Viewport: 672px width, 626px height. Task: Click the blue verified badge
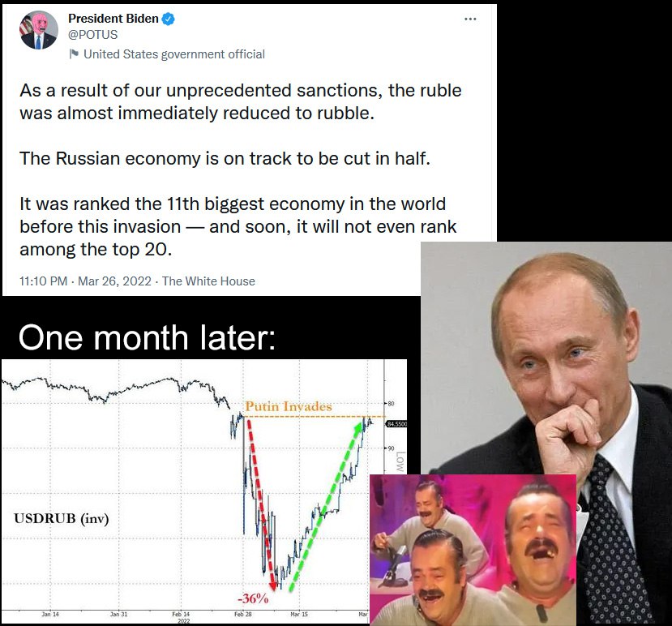(169, 19)
